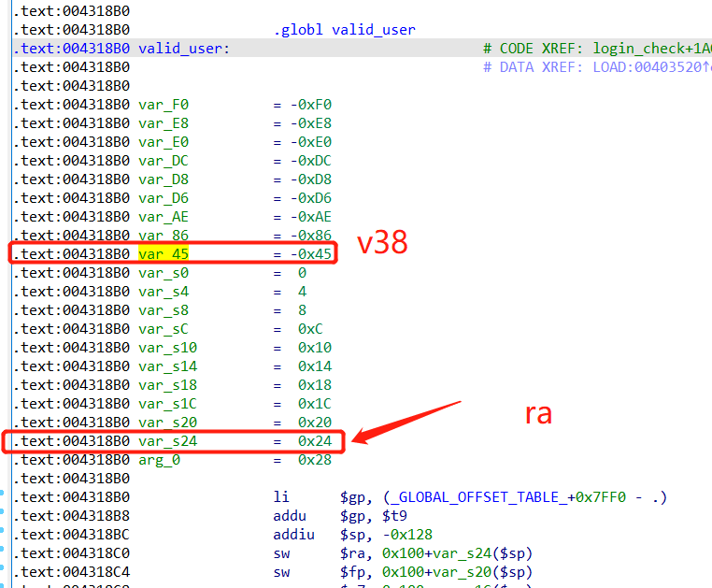This screenshot has height=588, width=712.
Task: Select the var_s4 variable name
Action: [x=164, y=292]
